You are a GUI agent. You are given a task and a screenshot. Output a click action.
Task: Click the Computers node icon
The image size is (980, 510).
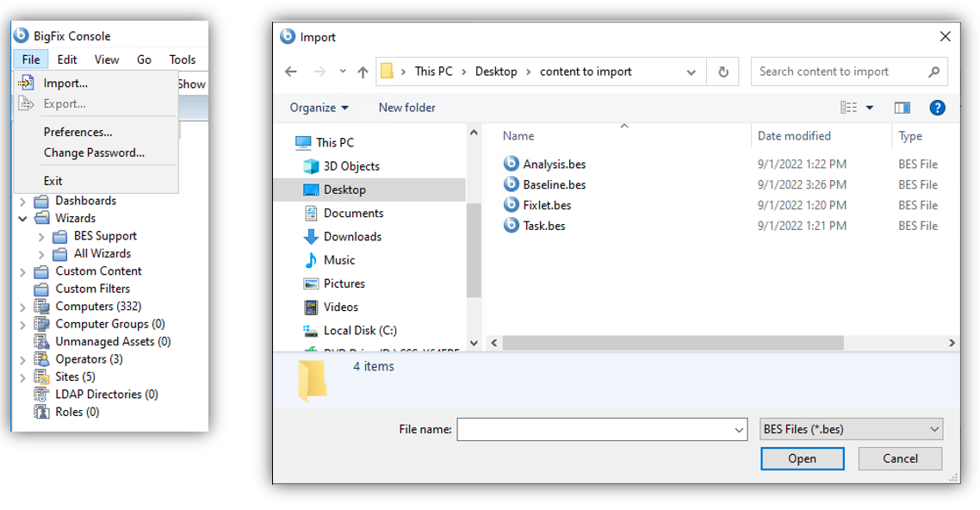tap(41, 306)
